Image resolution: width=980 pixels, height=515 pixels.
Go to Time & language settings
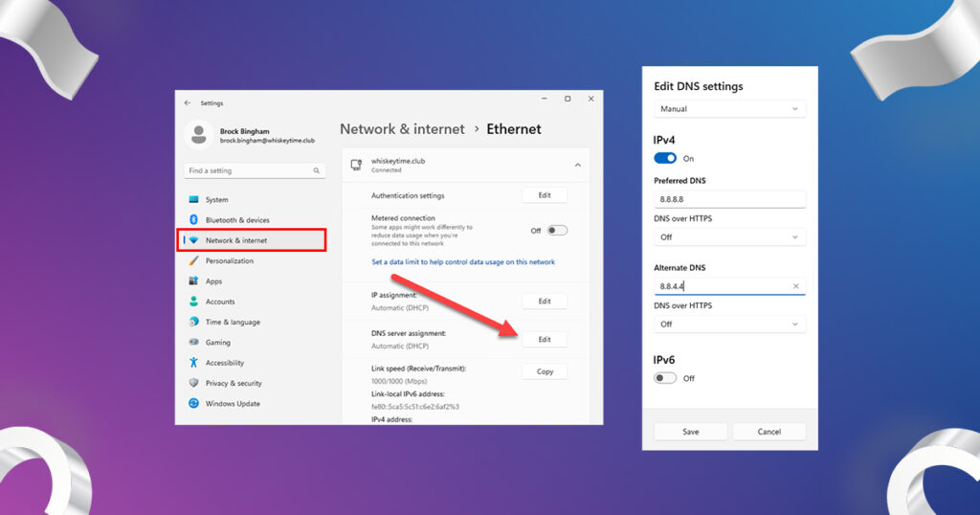(233, 322)
